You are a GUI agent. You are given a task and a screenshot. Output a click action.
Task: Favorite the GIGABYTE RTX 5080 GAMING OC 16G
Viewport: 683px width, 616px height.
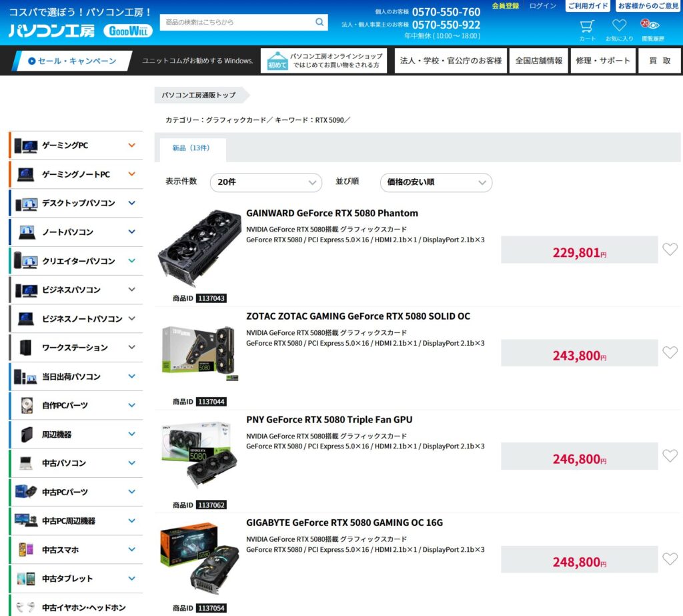(670, 559)
